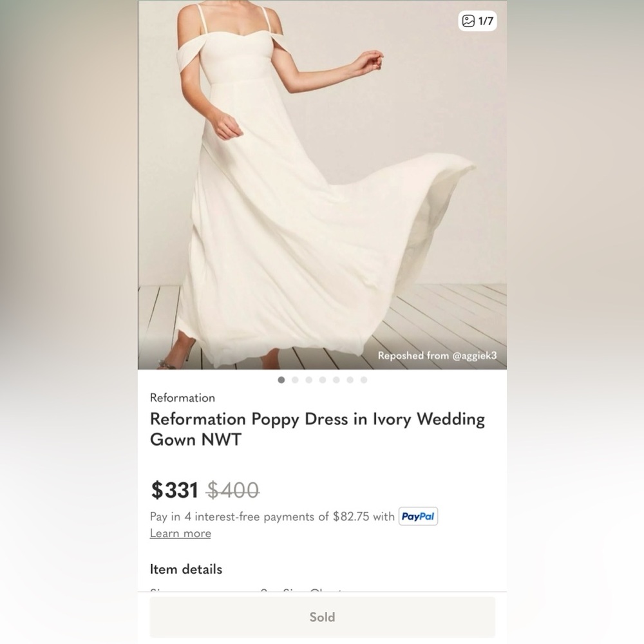The height and width of the screenshot is (644, 644).
Task: Select the first carousel dot indicator
Action: [x=281, y=380]
